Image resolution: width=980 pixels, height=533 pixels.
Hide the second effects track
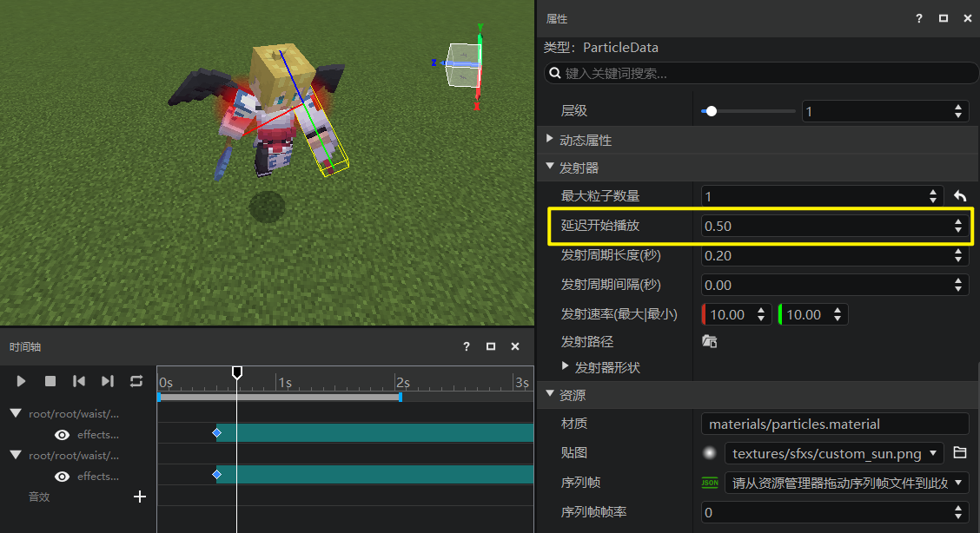pos(62,477)
